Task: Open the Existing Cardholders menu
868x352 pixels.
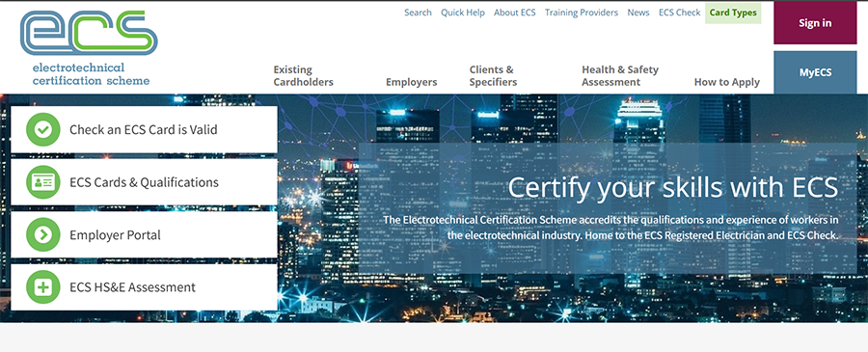Action: click(304, 76)
